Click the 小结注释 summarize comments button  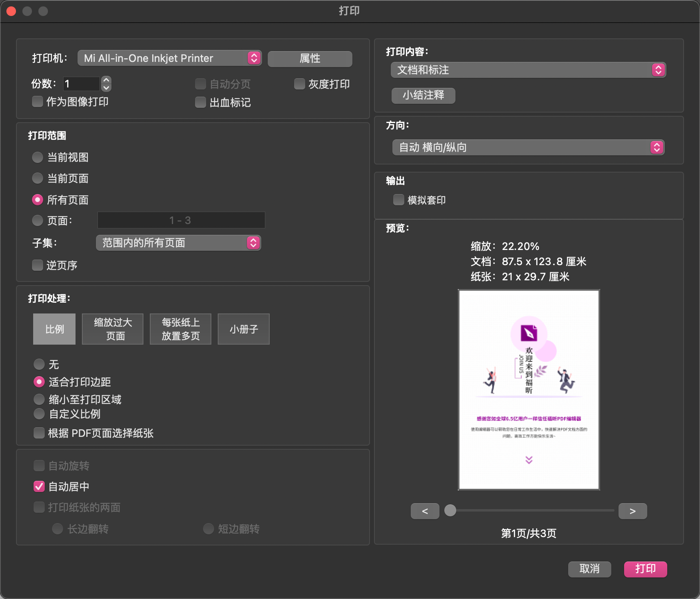(x=423, y=95)
